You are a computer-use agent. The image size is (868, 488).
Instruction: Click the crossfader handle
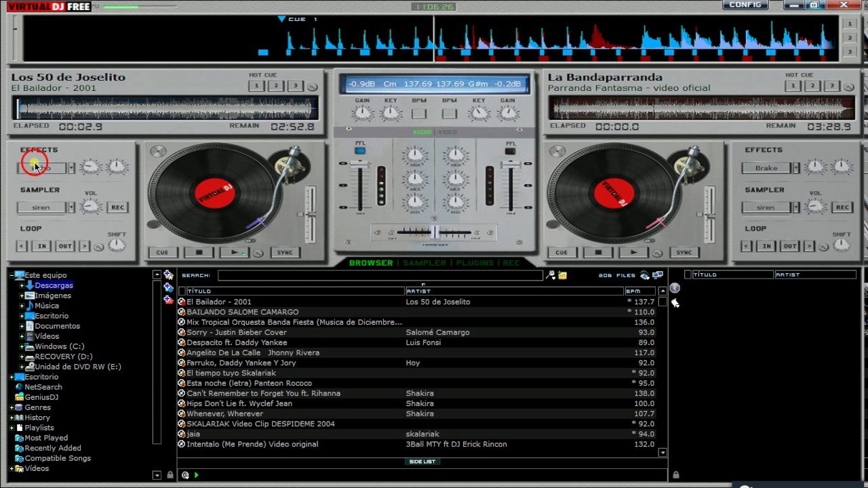point(435,232)
